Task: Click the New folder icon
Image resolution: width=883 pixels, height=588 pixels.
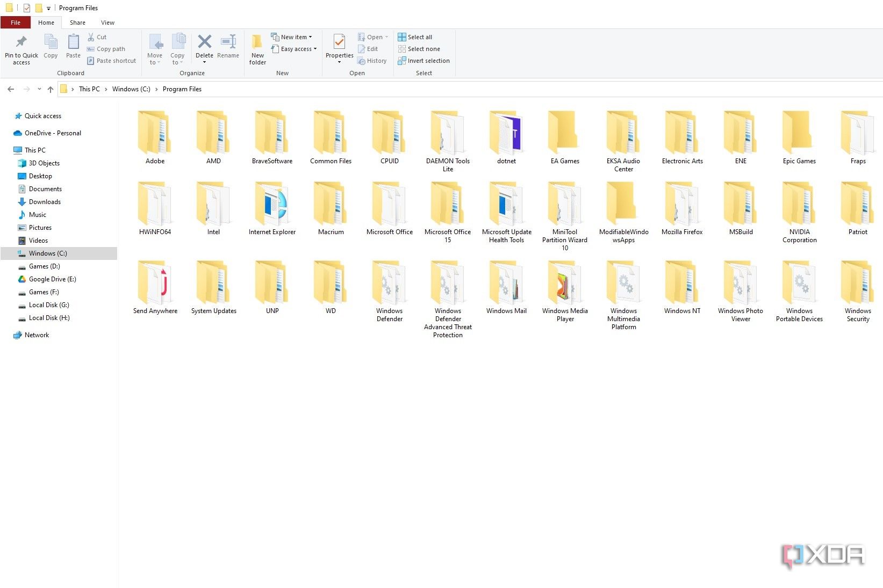Action: pos(257,41)
